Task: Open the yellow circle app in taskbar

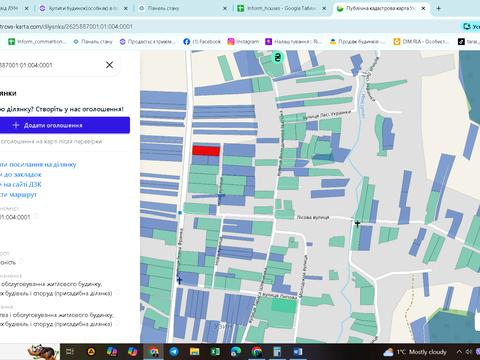Action: (91, 352)
